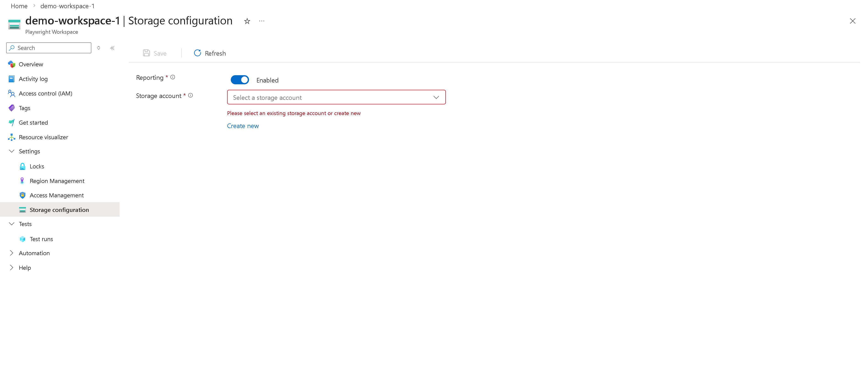Click in the sidebar Search field
The height and width of the screenshot is (368, 868).
pyautogui.click(x=49, y=48)
